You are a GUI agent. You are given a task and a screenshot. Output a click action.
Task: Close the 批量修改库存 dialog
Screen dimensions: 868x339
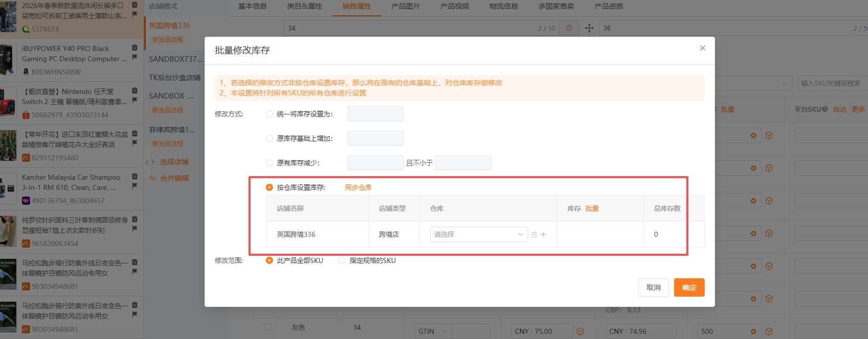pos(702,48)
